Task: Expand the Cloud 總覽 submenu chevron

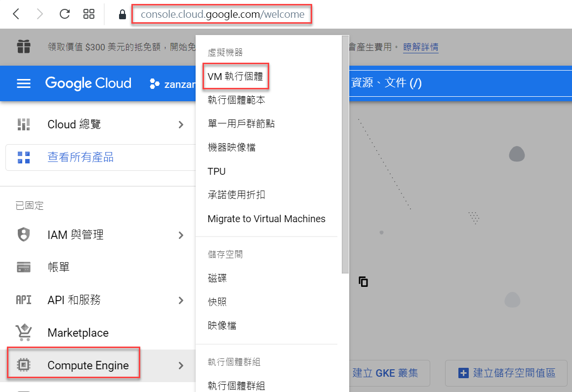Action: [181, 125]
